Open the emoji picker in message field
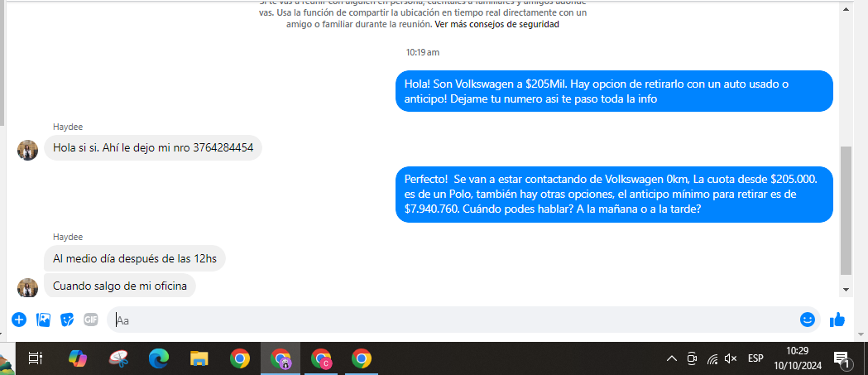This screenshot has width=868, height=375. pos(807,320)
